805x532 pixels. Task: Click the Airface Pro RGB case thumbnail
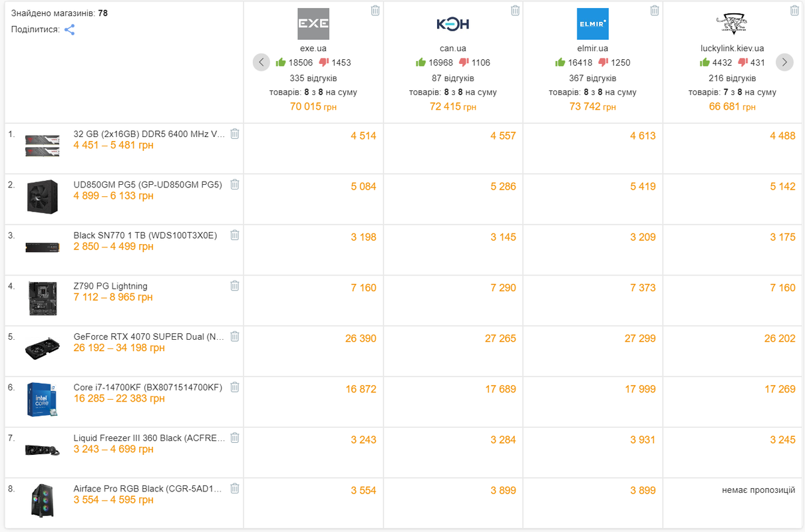[x=43, y=501]
